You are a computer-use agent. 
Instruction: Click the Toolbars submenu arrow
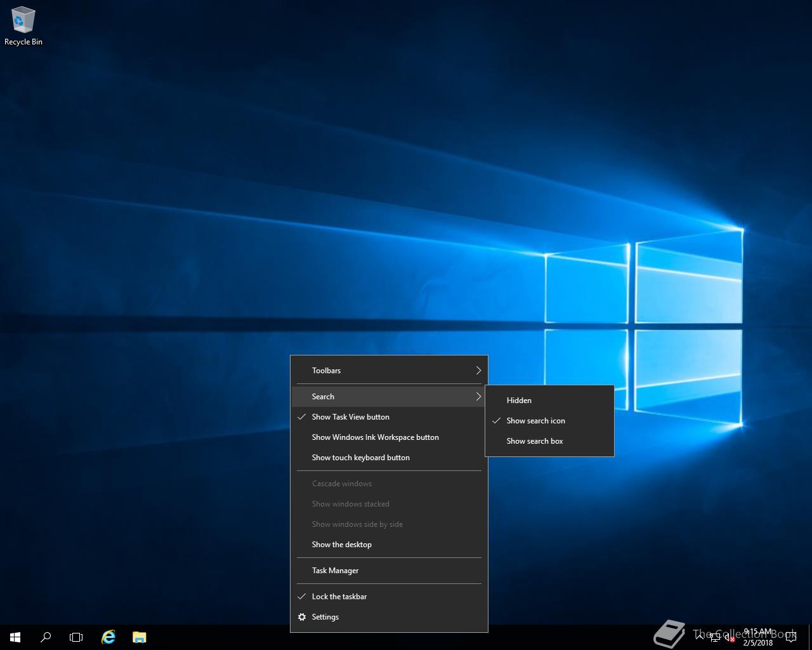478,371
